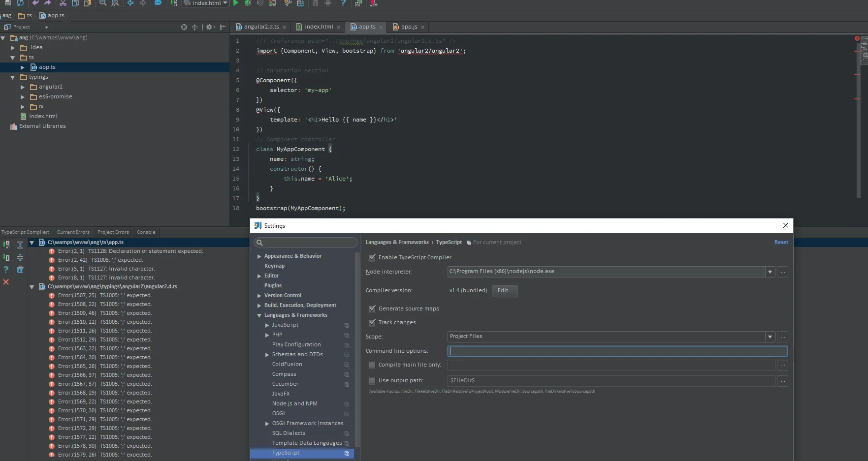Uncheck Generate source maps
This screenshot has width=868, height=461.
click(x=372, y=308)
